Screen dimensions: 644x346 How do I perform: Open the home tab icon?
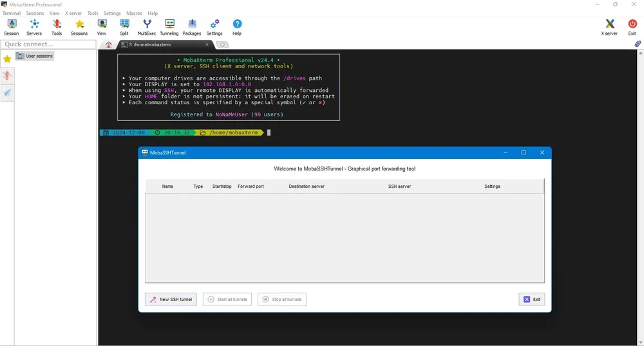coord(108,44)
